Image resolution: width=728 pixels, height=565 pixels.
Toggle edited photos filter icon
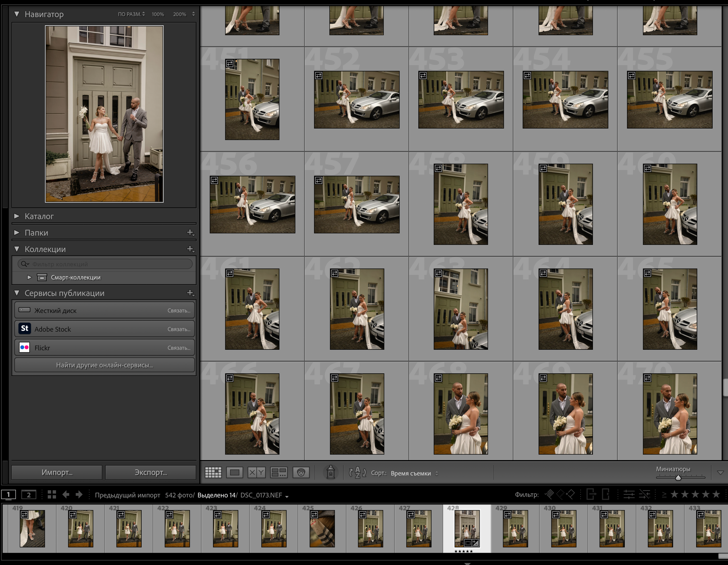click(629, 494)
